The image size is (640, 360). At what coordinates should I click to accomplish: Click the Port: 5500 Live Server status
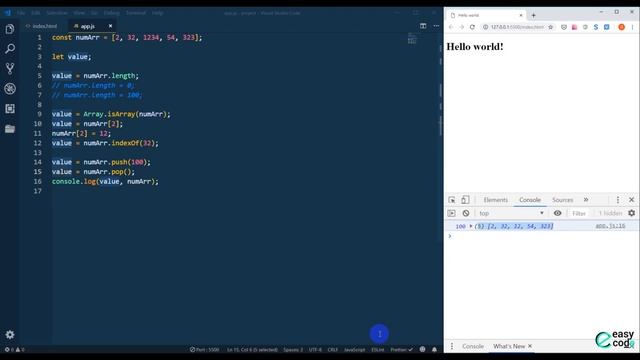[x=204, y=349]
